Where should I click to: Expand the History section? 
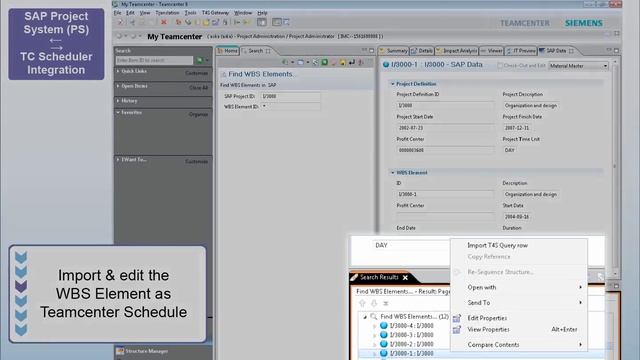pos(118,101)
